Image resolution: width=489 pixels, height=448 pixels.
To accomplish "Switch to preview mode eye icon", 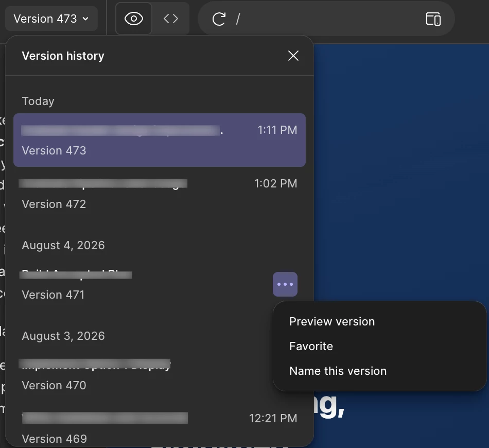I will click(x=134, y=19).
